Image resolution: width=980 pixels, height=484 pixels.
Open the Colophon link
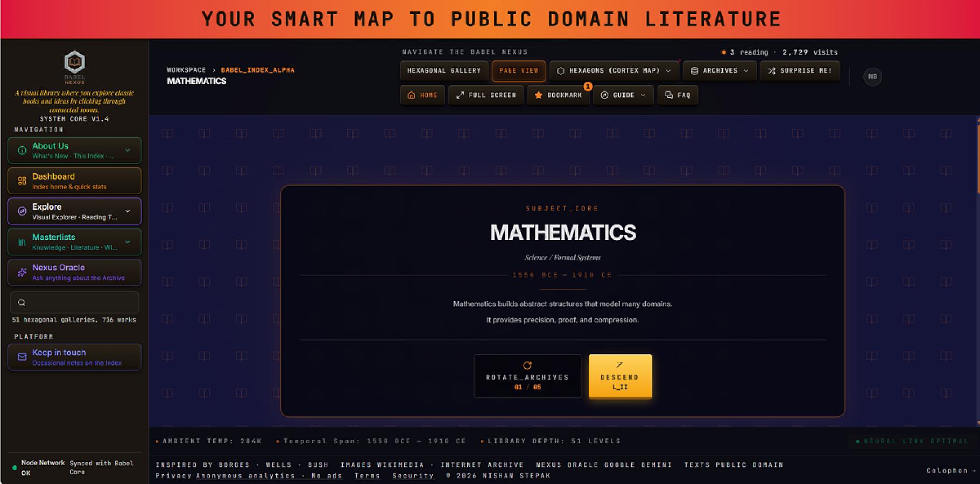pyautogui.click(x=950, y=471)
